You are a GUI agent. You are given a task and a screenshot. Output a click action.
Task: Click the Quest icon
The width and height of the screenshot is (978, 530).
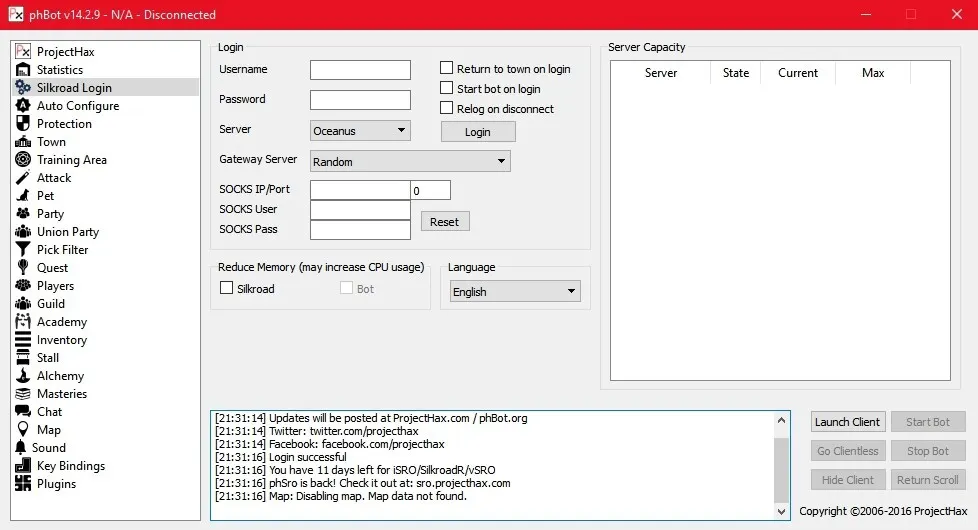click(23, 267)
